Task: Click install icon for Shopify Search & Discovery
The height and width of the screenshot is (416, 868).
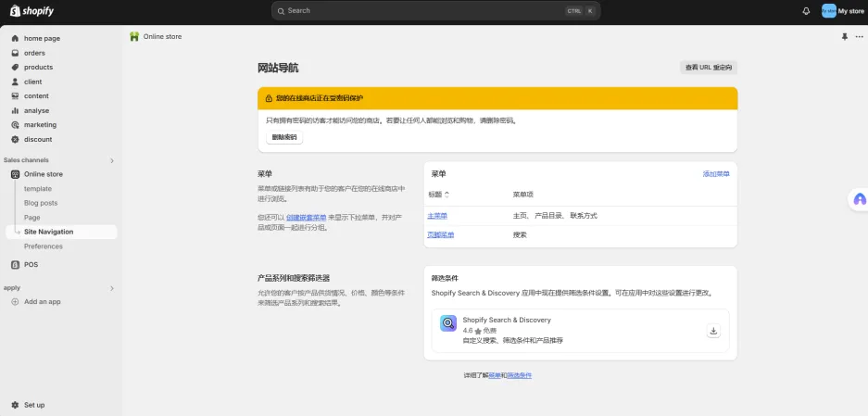Action: click(x=713, y=331)
